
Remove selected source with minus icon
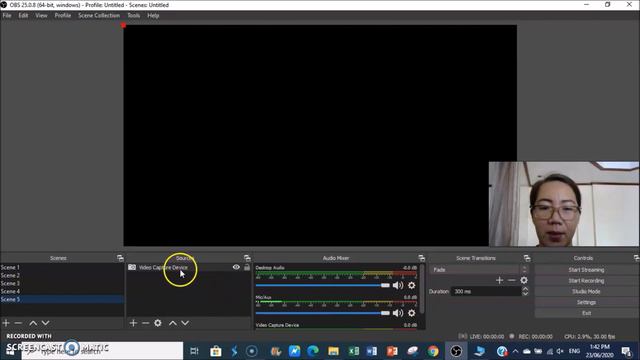point(145,323)
